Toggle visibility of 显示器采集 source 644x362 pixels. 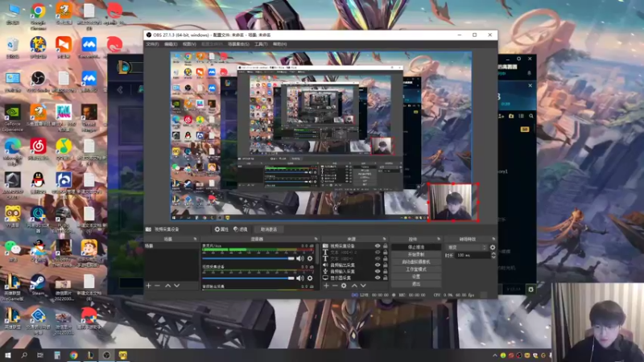378,278
